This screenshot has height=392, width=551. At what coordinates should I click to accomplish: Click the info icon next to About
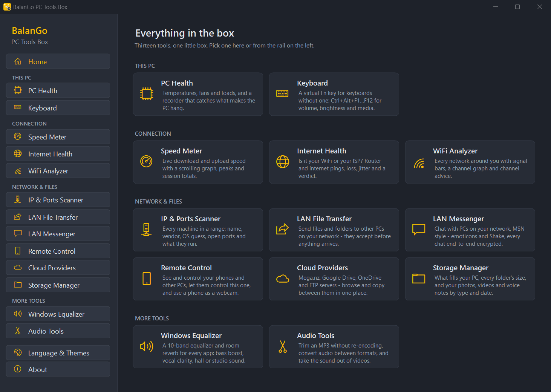point(17,369)
